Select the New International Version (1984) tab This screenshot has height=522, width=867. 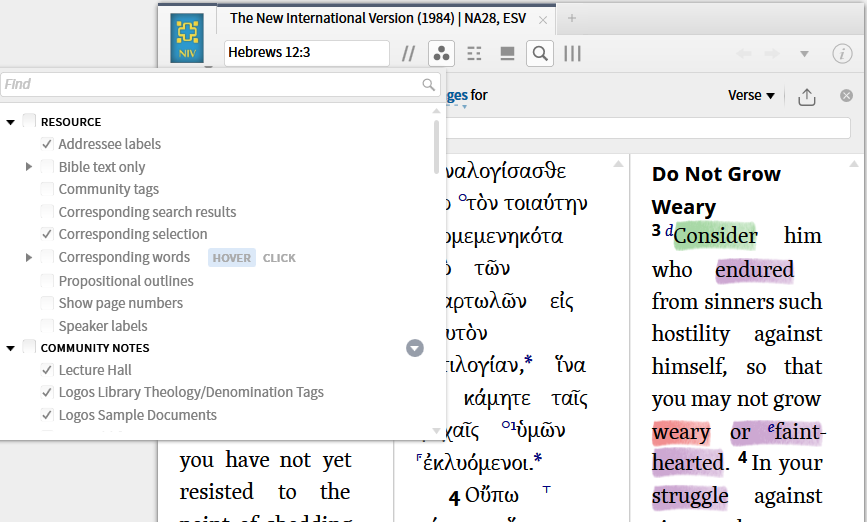click(x=378, y=18)
